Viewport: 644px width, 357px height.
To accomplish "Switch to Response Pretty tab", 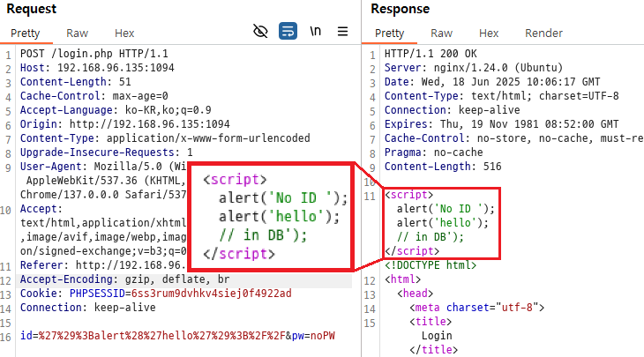I will click(389, 33).
